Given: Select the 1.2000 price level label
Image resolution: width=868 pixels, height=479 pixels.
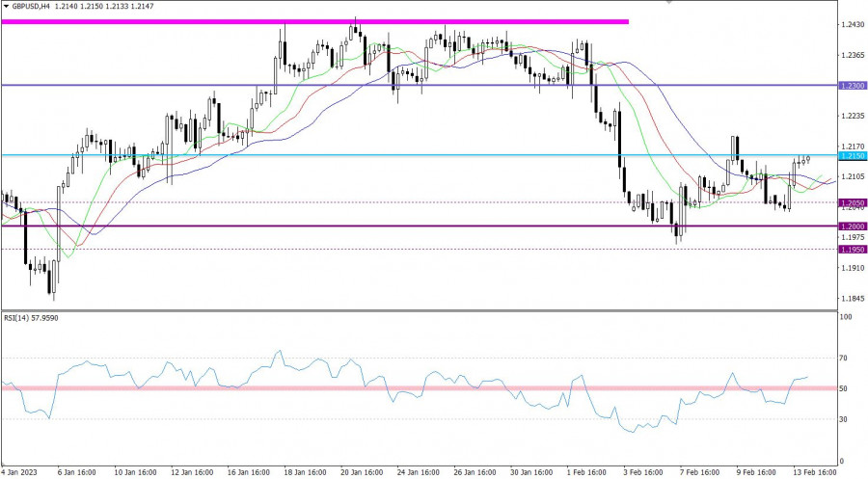Looking at the screenshot, I should click(852, 226).
